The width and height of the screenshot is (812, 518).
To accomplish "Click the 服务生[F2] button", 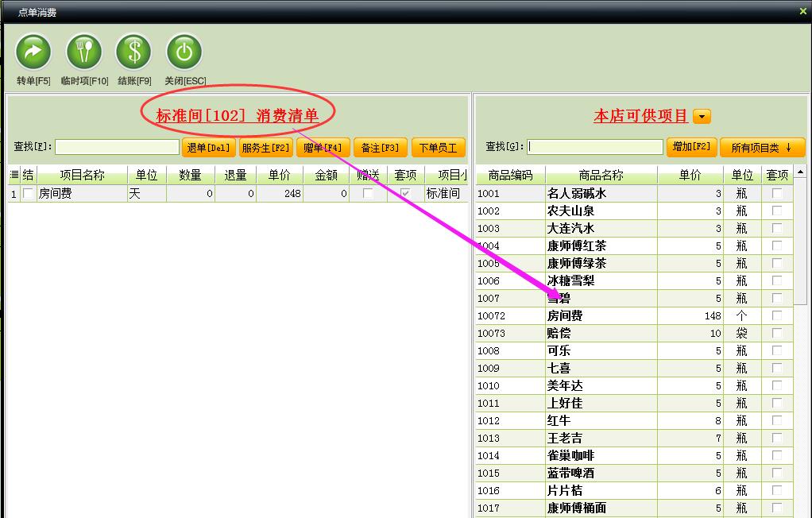I will click(266, 148).
